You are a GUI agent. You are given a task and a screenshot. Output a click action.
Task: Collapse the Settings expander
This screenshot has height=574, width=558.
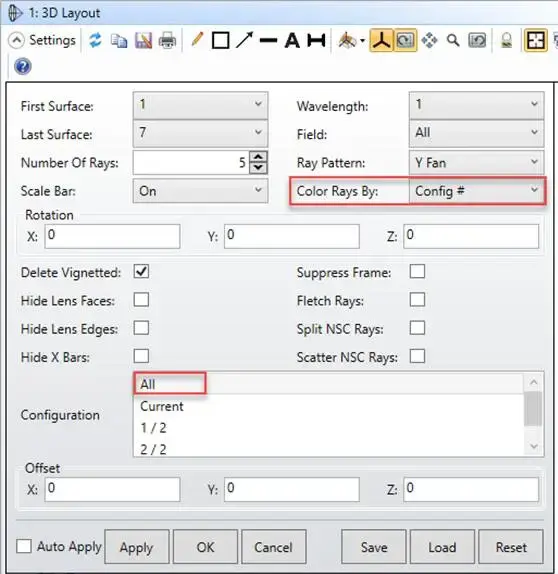(x=16, y=40)
